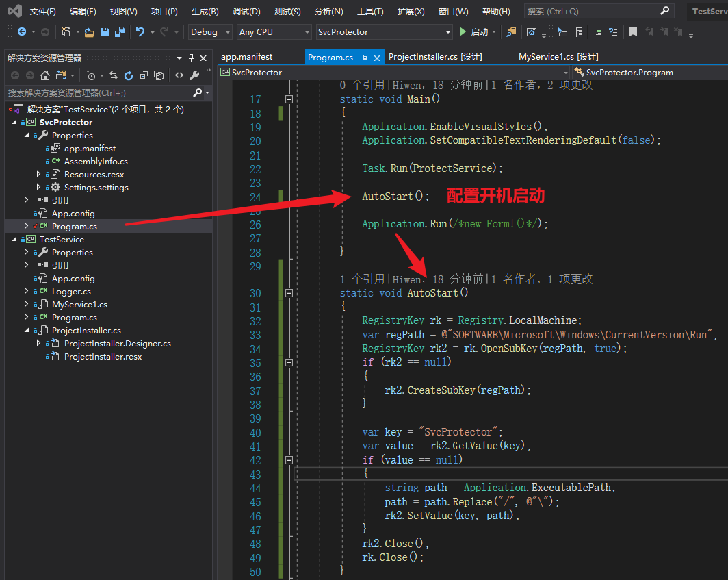
Task: Open Properties via the wrench icon
Action: tap(194, 75)
